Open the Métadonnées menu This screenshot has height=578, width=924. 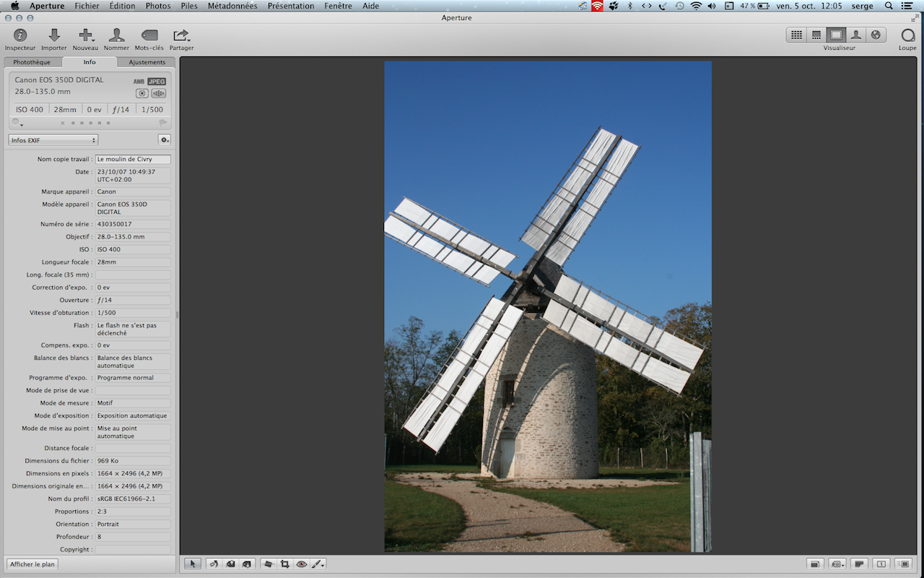tap(232, 6)
